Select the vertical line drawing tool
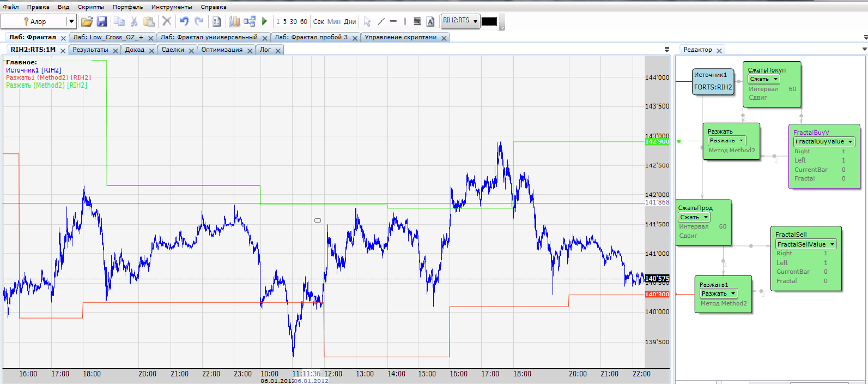 point(405,21)
